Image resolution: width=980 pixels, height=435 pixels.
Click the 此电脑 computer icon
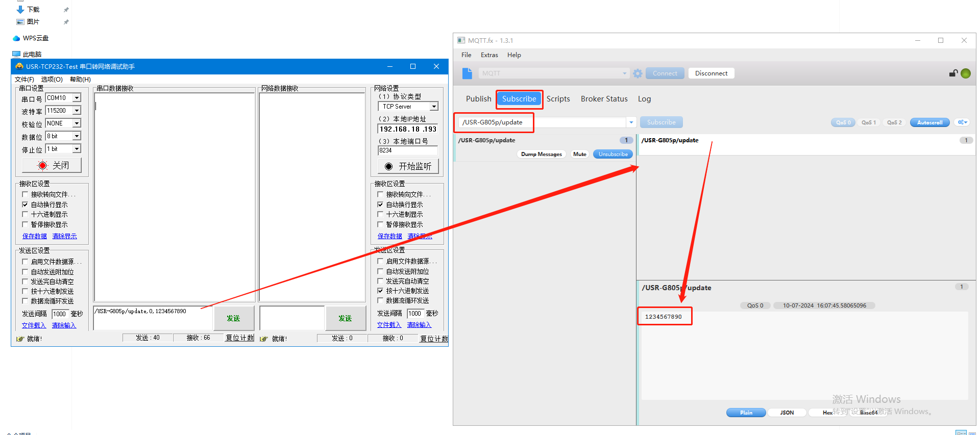tap(16, 54)
